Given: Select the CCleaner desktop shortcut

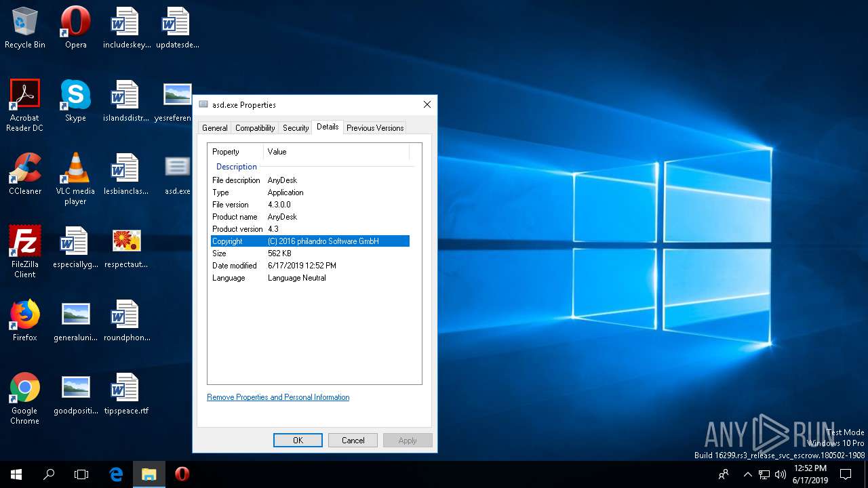Looking at the screenshot, I should [x=25, y=174].
